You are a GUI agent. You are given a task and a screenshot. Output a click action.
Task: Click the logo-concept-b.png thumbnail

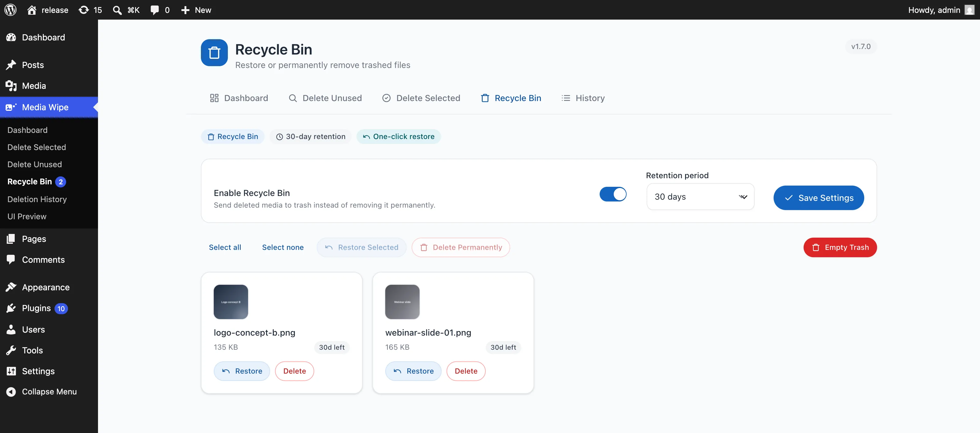click(x=231, y=302)
